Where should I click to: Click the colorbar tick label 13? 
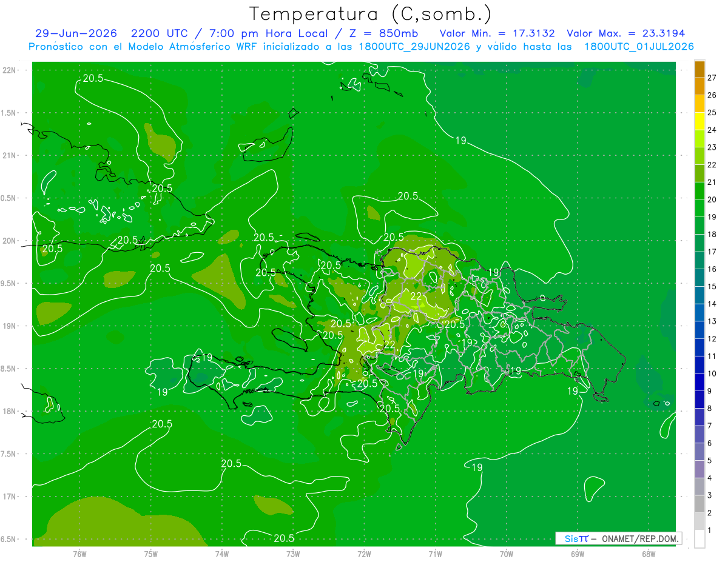[712, 321]
